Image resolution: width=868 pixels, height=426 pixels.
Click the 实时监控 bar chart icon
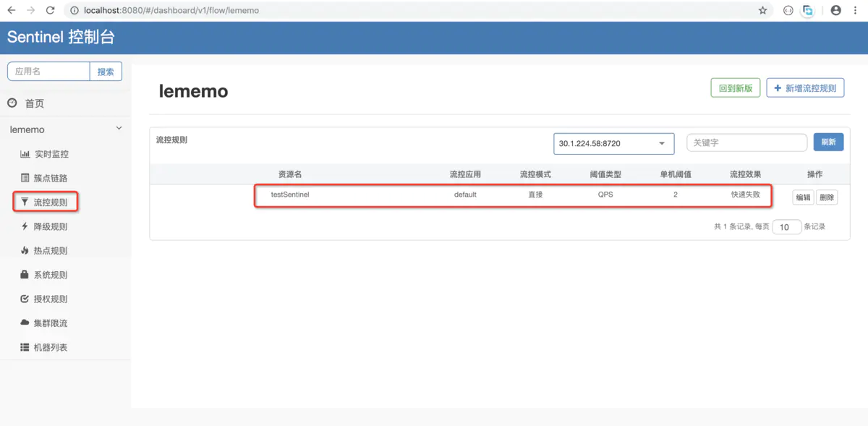click(x=25, y=154)
